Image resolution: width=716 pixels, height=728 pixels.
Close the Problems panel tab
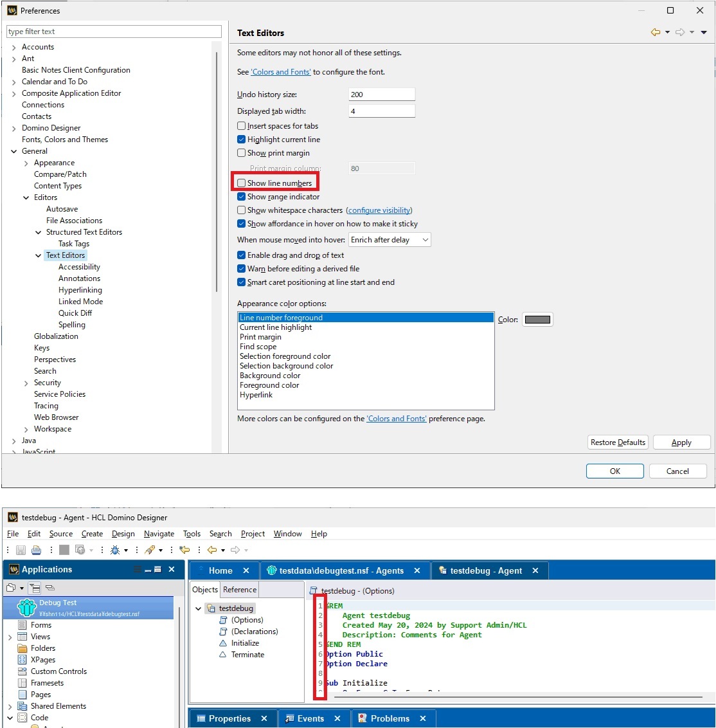[423, 719]
